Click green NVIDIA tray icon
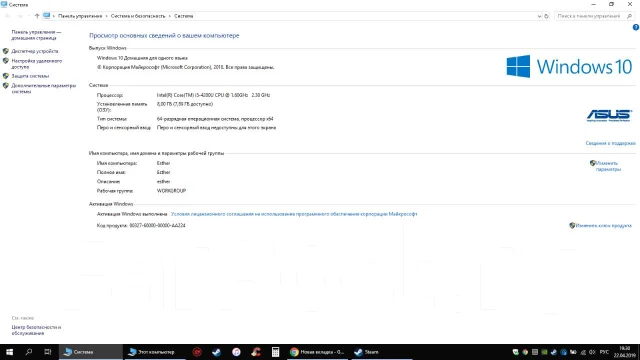 (x=544, y=352)
